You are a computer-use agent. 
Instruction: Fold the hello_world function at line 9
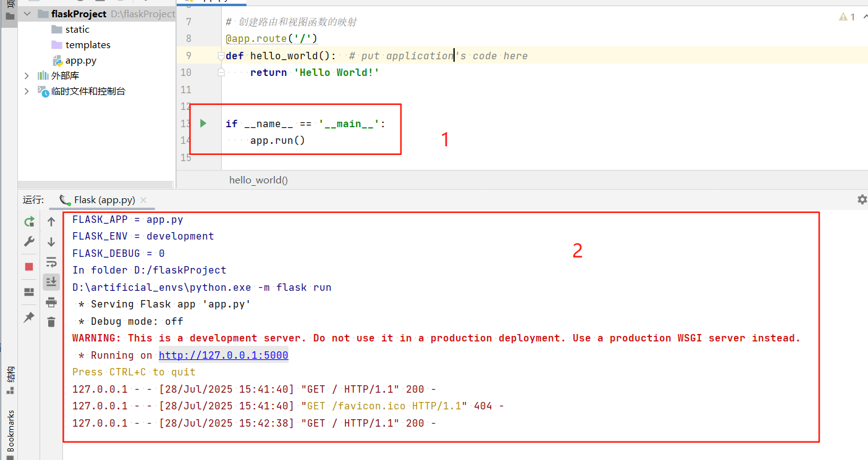coord(221,56)
